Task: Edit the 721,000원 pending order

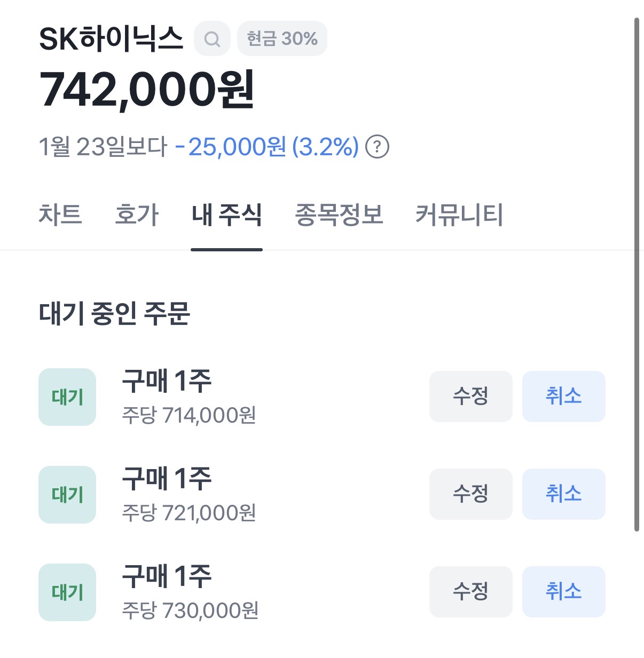Action: (470, 494)
